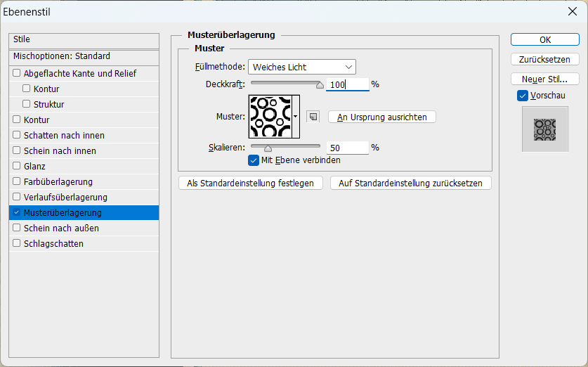Click the Deckkraft slider handle
Image resolution: width=588 pixels, height=367 pixels.
click(320, 85)
